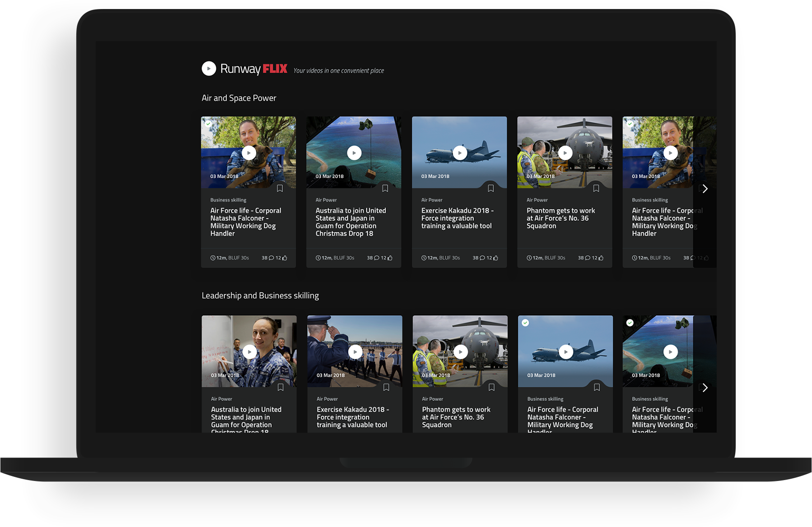Bookmark the Australia to join United States video in first row

(385, 189)
